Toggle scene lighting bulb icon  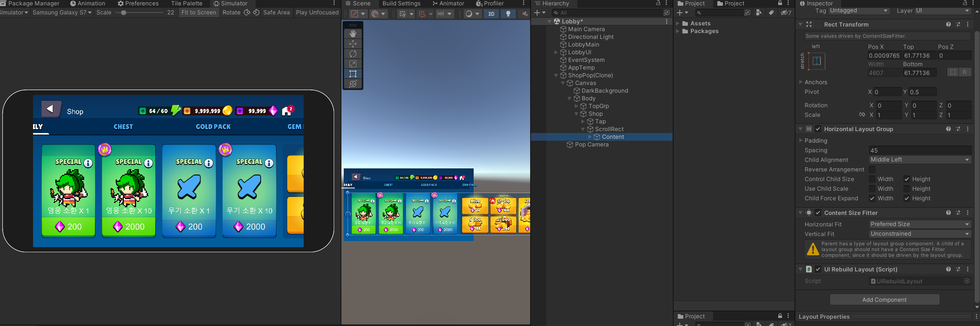coord(508,14)
